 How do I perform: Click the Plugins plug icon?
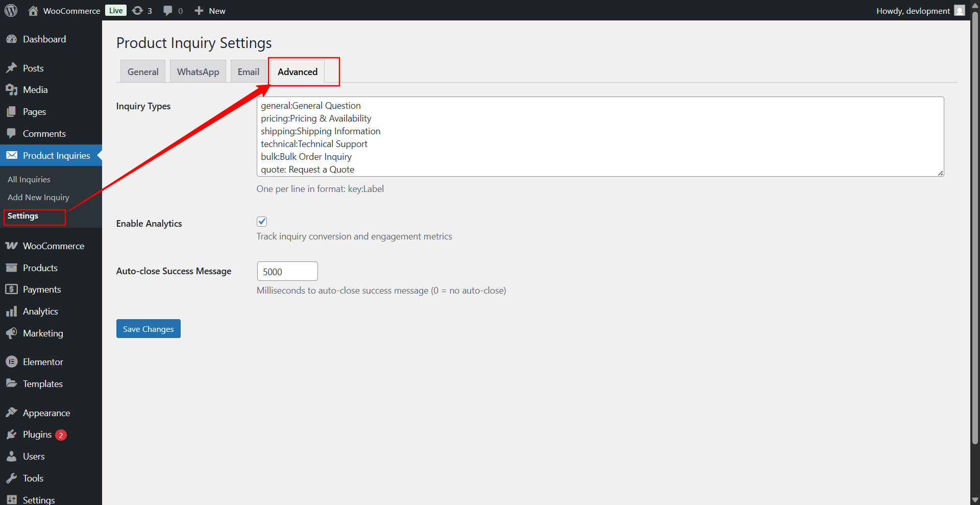[11, 435]
